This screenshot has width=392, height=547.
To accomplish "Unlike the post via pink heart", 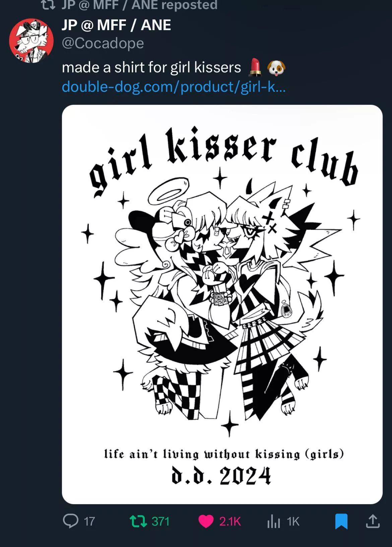I will click(206, 521).
